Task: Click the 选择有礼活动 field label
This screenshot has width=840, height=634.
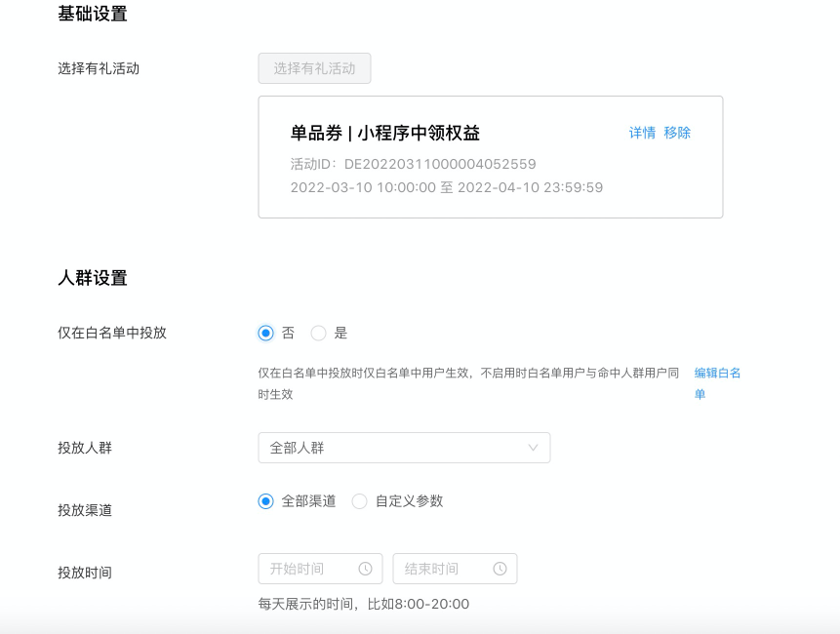Action: pos(99,68)
